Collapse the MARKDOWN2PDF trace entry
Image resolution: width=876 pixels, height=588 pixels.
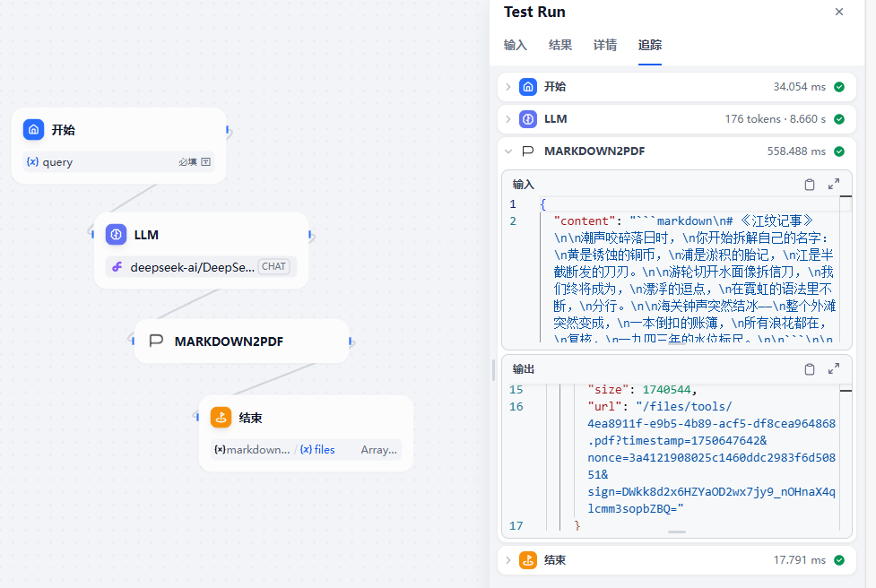[507, 151]
